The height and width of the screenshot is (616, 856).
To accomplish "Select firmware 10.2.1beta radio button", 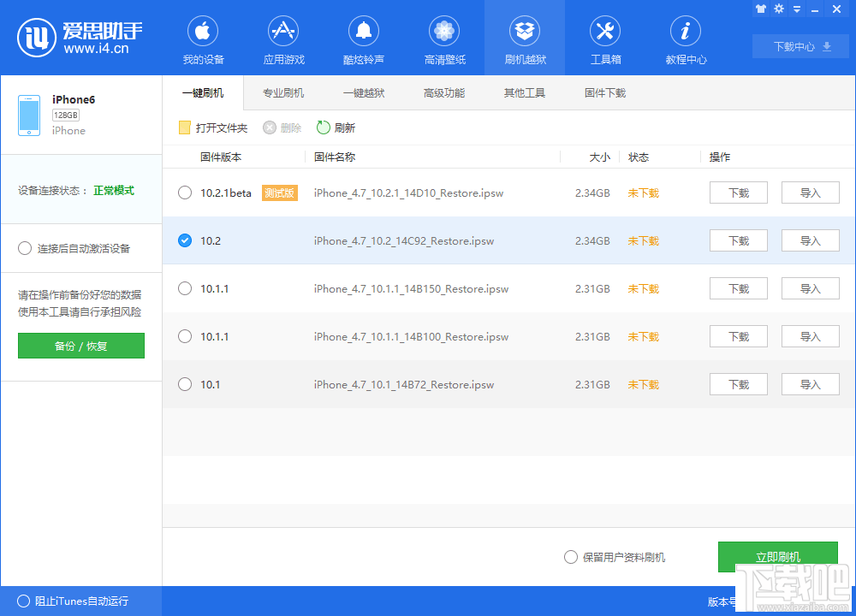I will click(x=185, y=192).
